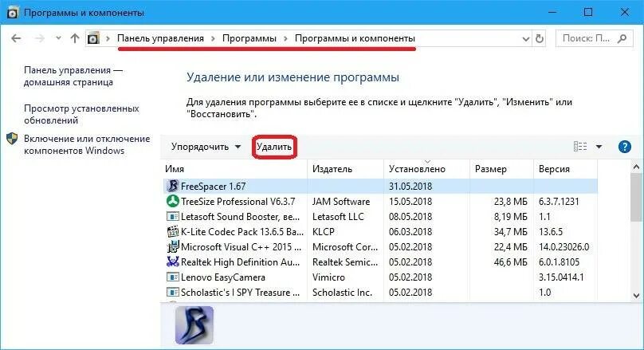Viewport: 644px width, 350px height.
Task: Click the list scrollbar up arrow
Action: [x=636, y=167]
